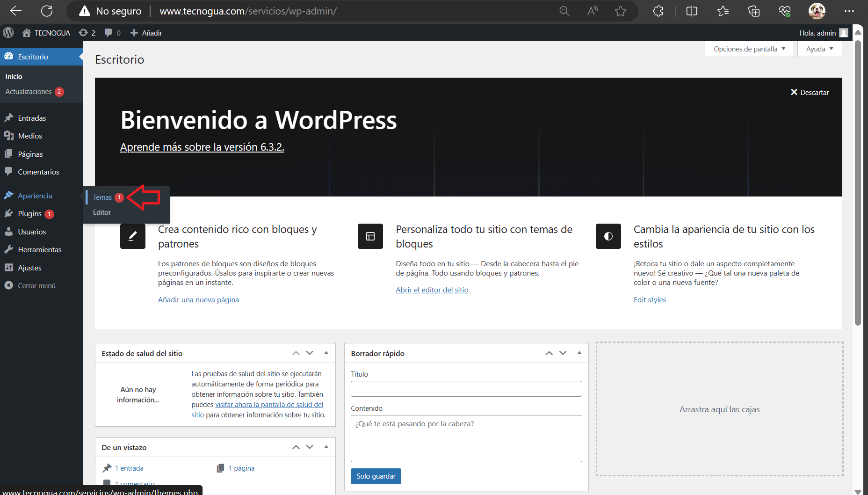The width and height of the screenshot is (868, 495).
Task: Toggle the split screen icon
Action: coord(692,11)
